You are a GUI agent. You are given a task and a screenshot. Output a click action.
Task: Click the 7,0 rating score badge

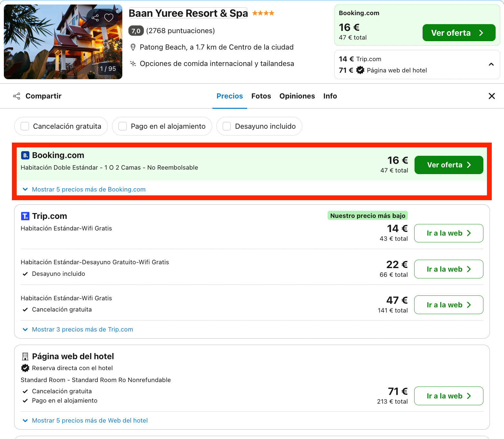coord(136,31)
